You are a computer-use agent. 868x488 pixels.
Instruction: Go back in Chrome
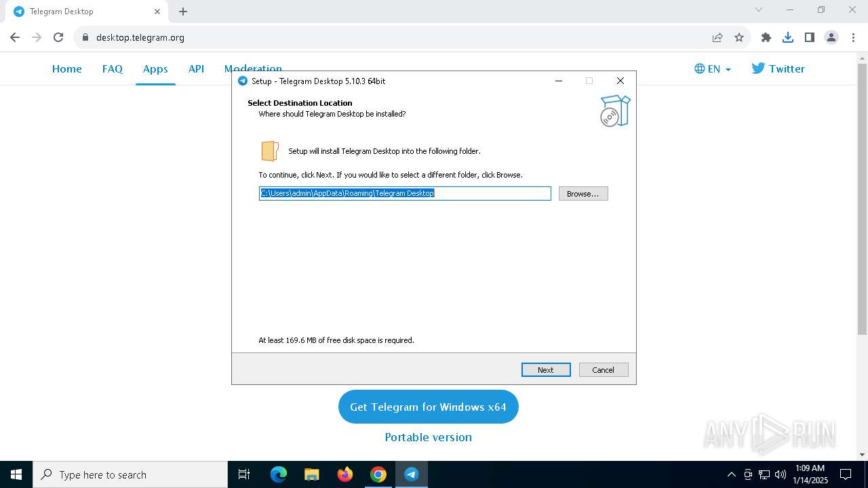(15, 37)
